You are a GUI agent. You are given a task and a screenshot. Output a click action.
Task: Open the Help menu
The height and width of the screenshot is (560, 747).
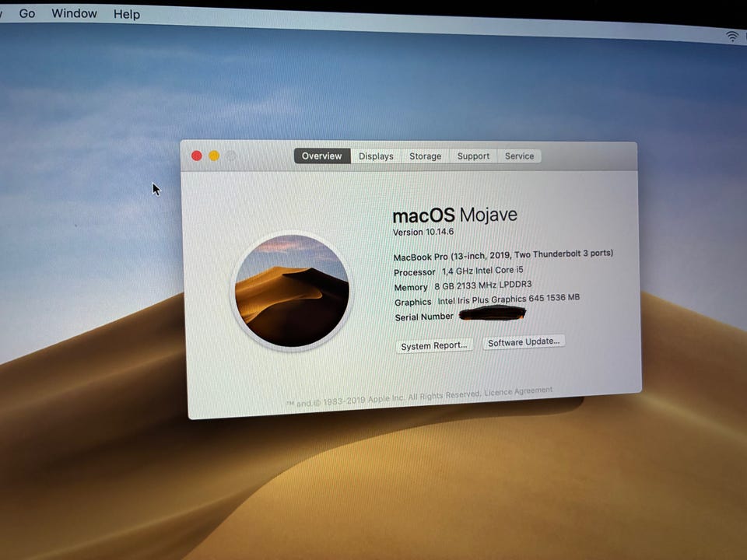coord(127,14)
